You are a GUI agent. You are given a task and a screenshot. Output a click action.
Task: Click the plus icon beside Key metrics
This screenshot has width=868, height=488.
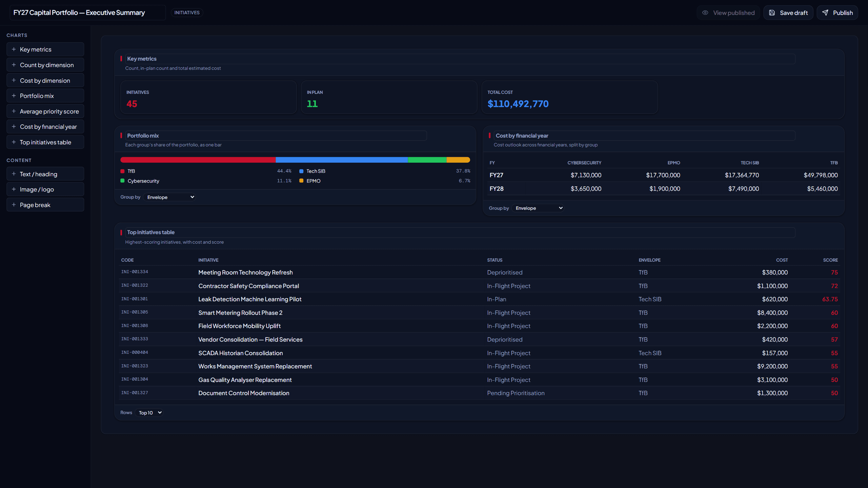(14, 49)
